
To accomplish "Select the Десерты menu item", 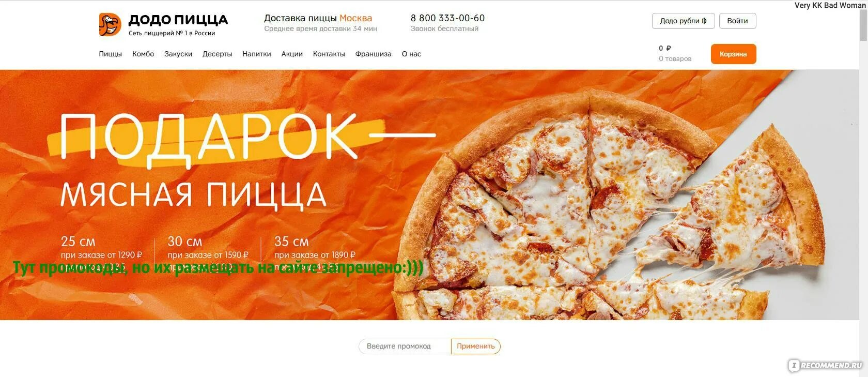I will coord(217,54).
